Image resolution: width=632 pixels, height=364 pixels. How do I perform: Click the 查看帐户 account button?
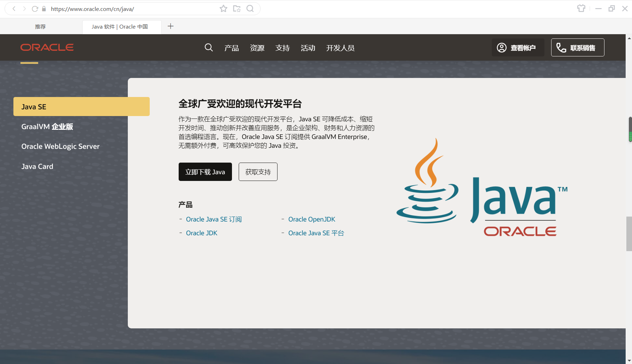point(518,48)
